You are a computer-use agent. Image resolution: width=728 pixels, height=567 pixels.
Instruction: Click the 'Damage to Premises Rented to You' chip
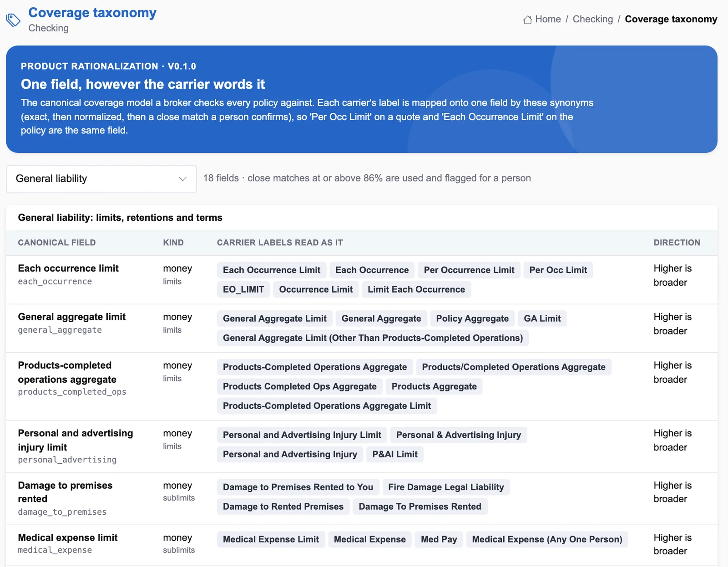pyautogui.click(x=298, y=487)
